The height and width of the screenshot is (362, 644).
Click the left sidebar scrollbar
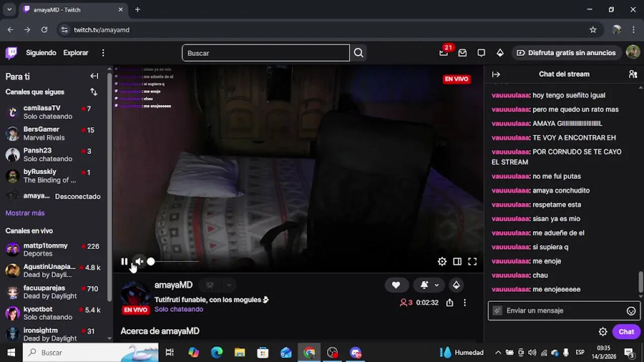pos(109,186)
